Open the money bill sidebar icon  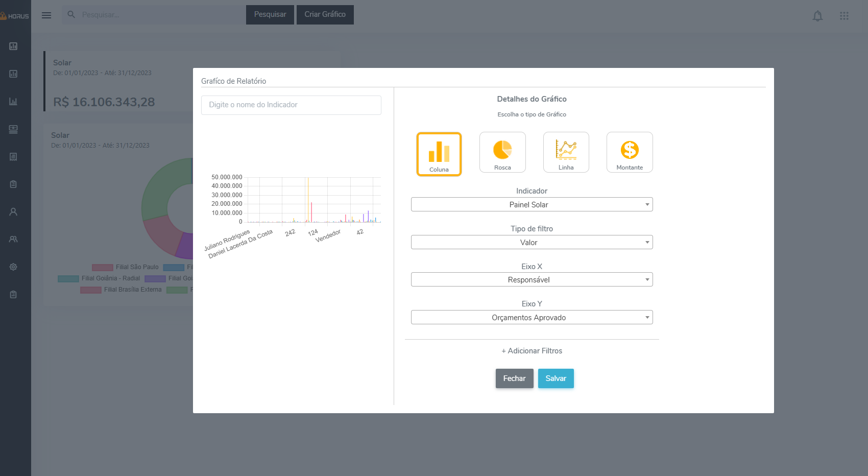[x=13, y=129]
